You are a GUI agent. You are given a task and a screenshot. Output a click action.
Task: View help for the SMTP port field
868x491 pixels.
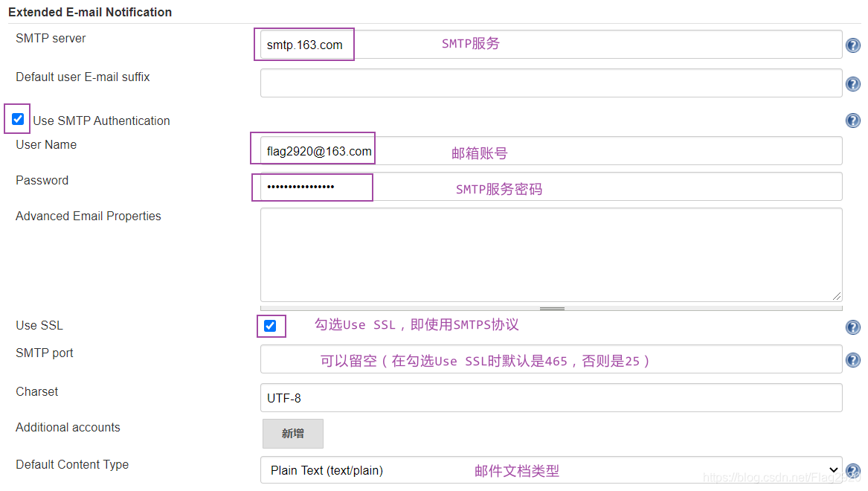pyautogui.click(x=852, y=360)
